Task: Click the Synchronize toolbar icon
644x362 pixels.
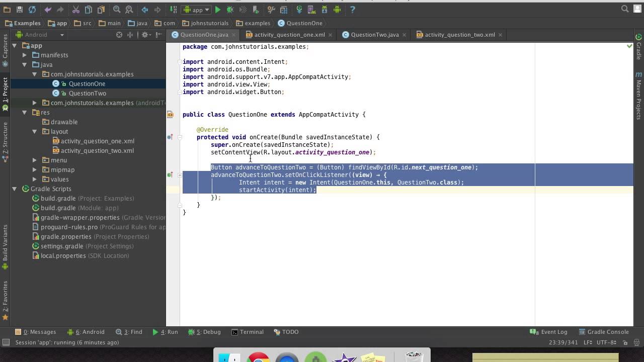Action: [32, 10]
